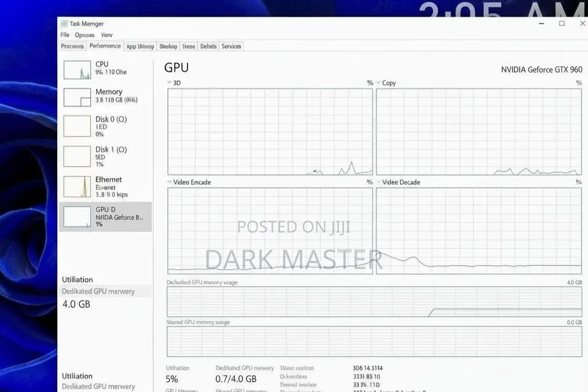Close the Task Manager window

[x=583, y=24]
